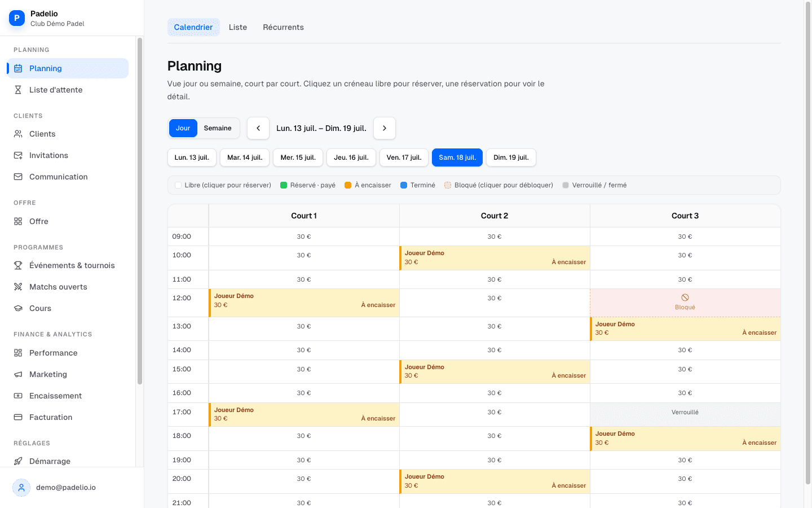This screenshot has width=812, height=508.
Task: Click the Offre grid icon
Action: 18,221
